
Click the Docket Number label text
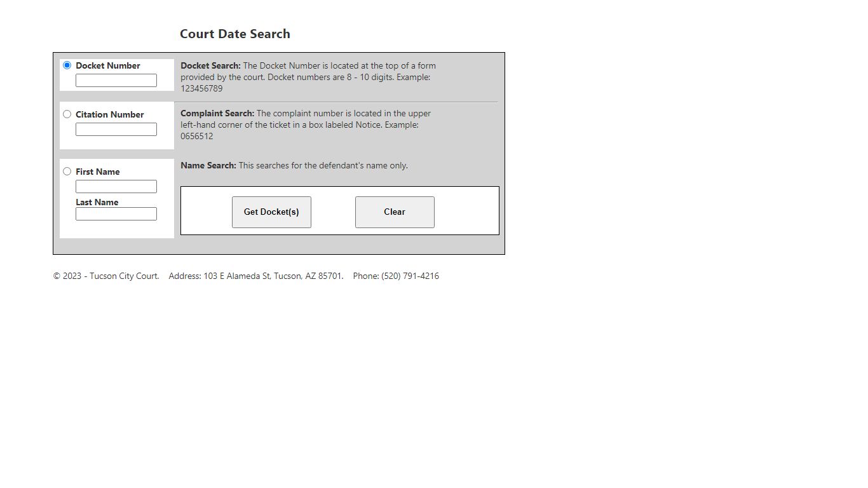(108, 65)
